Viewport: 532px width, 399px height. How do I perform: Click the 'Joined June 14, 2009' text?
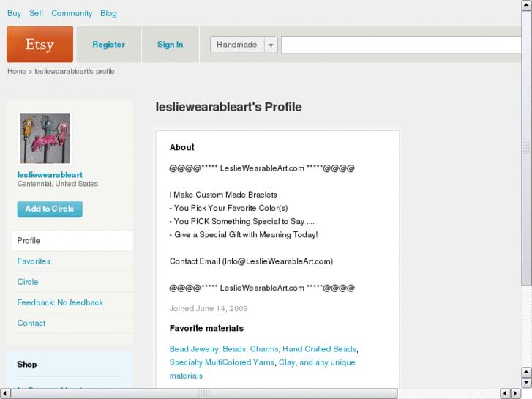pyautogui.click(x=209, y=309)
